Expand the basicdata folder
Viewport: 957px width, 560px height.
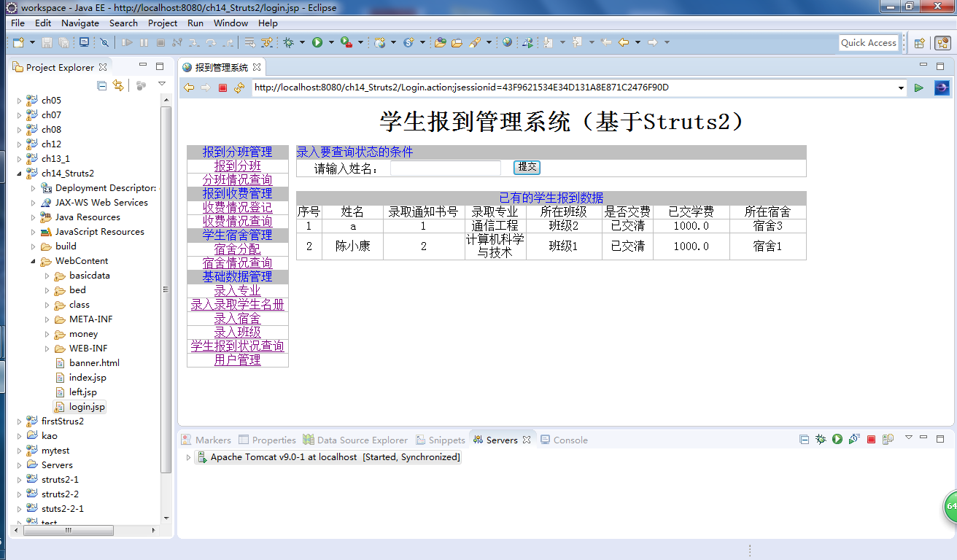(x=47, y=276)
